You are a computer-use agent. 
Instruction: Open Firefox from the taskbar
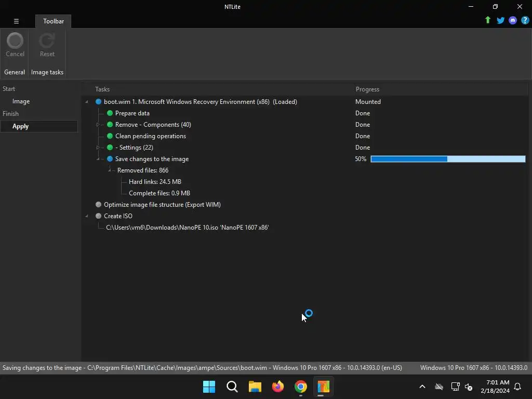(278, 387)
